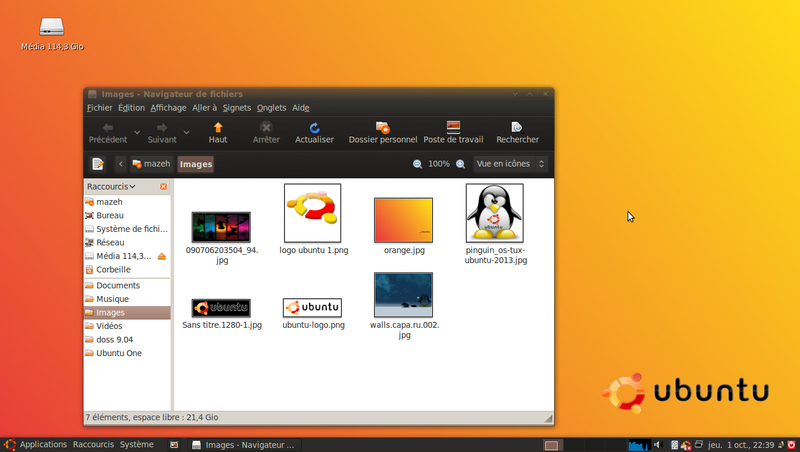
Task: Select Musique bookmark in sidebar
Action: click(x=127, y=299)
